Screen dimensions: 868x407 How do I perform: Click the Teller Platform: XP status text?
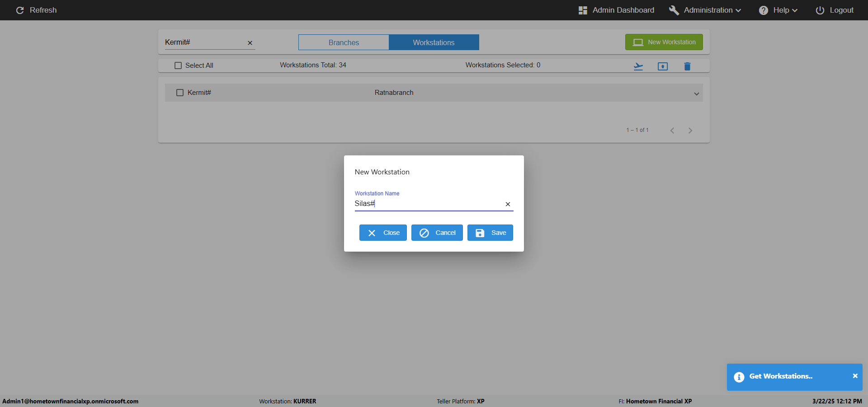click(460, 401)
